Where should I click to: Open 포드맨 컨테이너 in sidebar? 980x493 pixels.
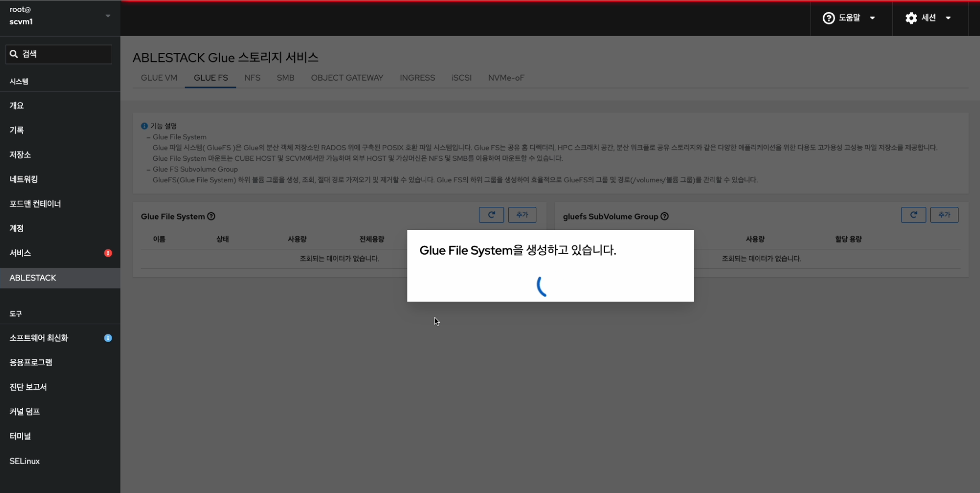pyautogui.click(x=60, y=204)
